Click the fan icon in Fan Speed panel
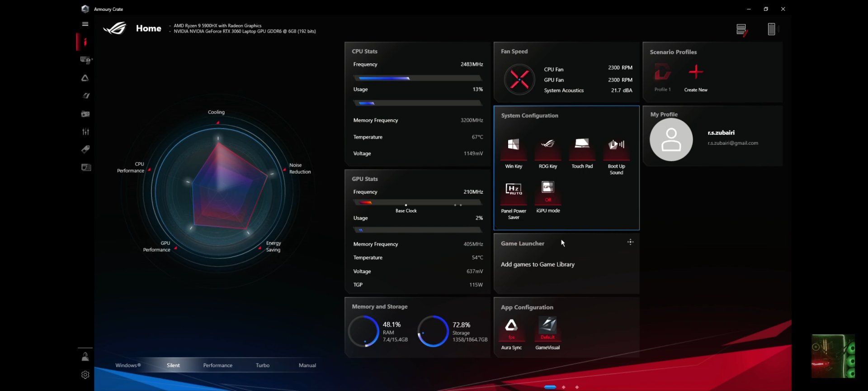This screenshot has height=391, width=868. [x=519, y=80]
